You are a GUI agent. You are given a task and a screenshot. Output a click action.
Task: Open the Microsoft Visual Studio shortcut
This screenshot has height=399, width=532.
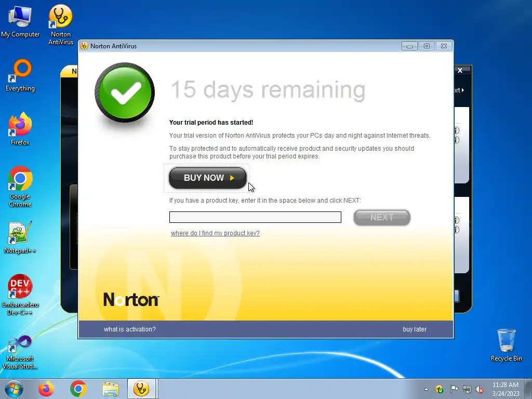point(20,352)
